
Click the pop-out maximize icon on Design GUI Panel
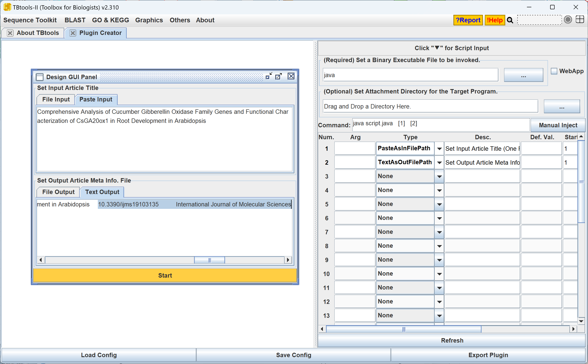tap(279, 76)
